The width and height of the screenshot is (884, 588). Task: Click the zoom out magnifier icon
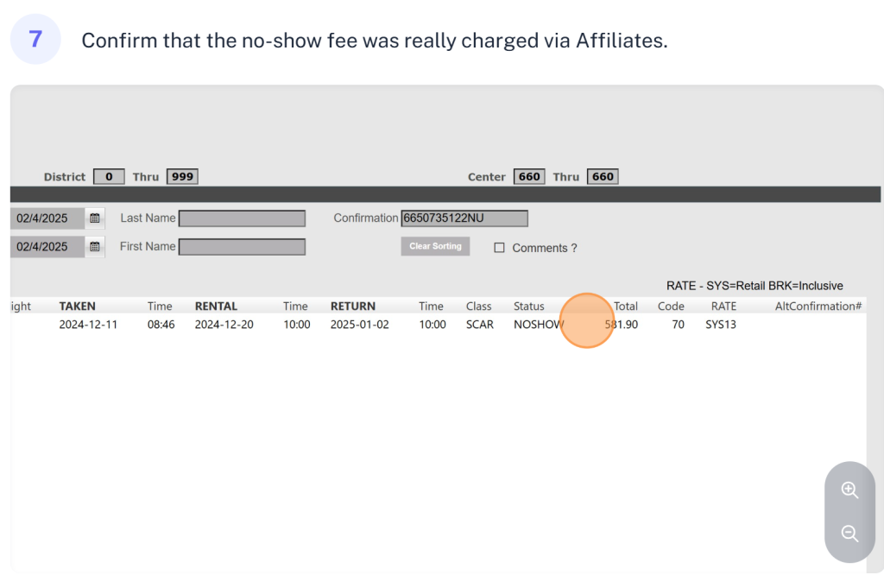point(849,534)
